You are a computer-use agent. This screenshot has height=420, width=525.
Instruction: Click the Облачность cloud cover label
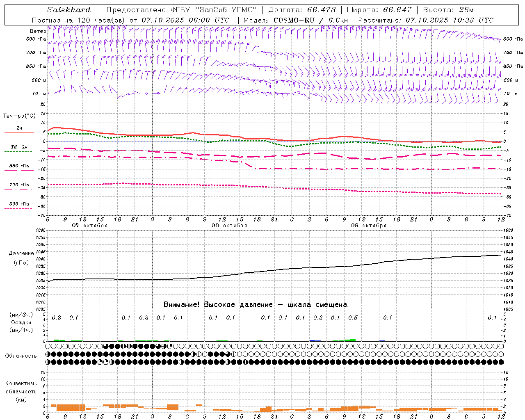[x=21, y=356]
